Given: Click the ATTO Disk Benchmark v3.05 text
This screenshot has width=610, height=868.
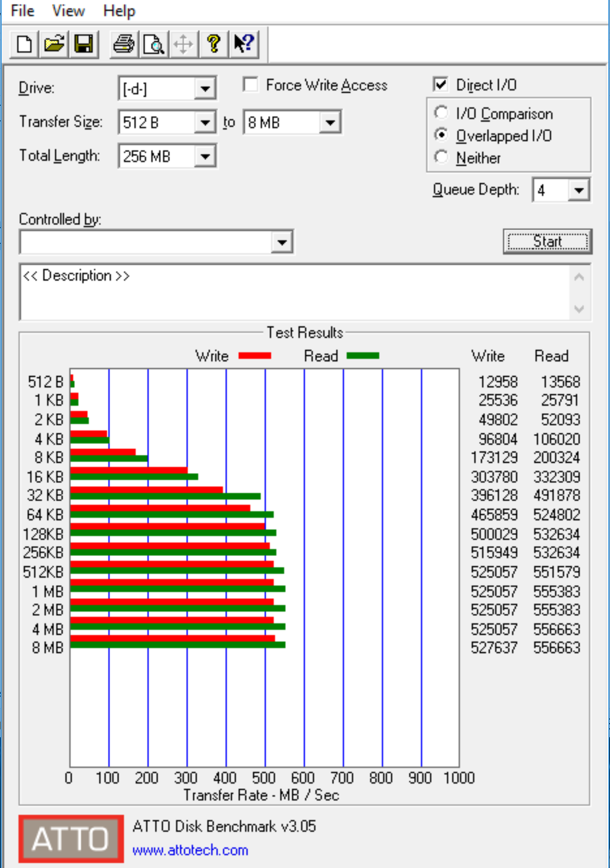Looking at the screenshot, I should tap(225, 826).
